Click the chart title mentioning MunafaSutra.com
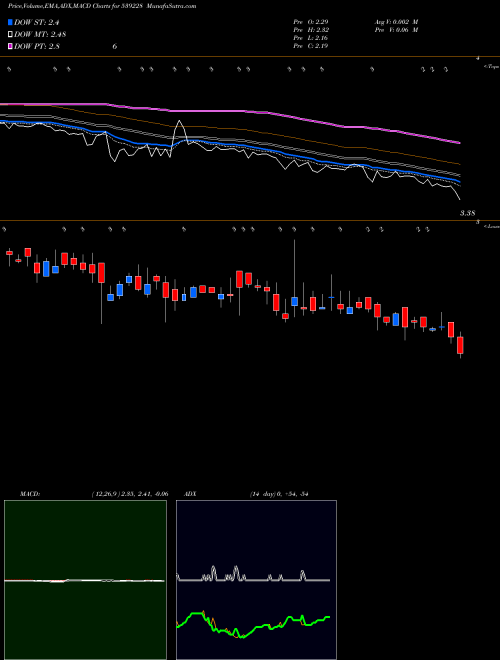500x660 pixels. click(102, 6)
